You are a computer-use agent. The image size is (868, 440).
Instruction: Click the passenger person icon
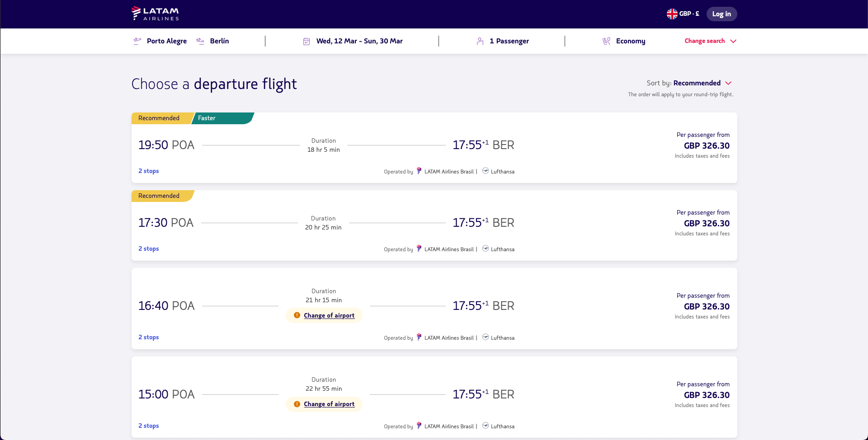coord(480,41)
